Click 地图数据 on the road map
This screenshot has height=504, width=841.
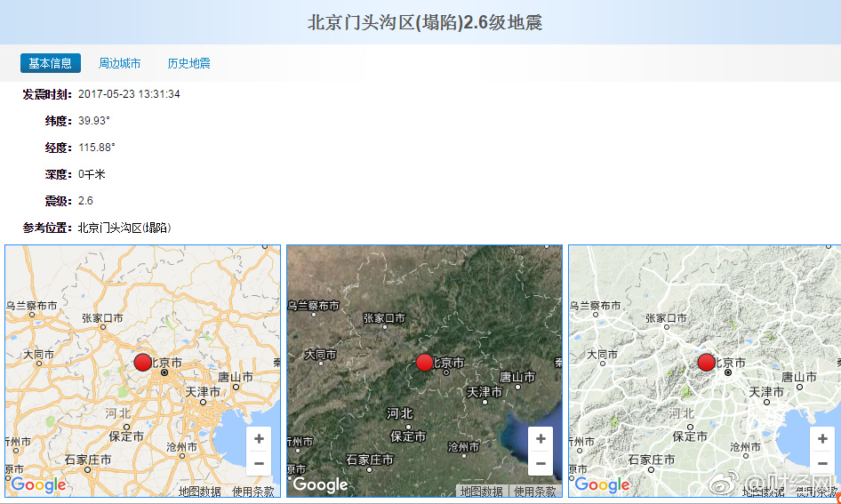199,492
